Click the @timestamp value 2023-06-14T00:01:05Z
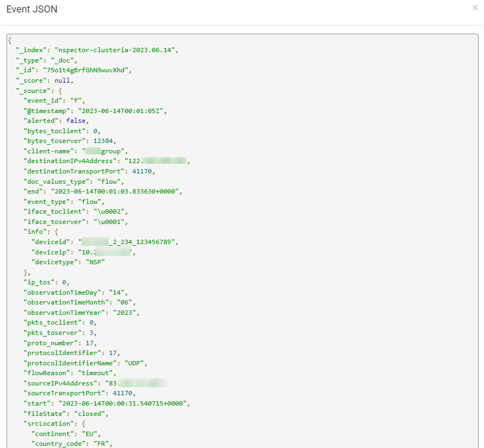Image resolution: width=484 pixels, height=448 pixels. coord(120,111)
